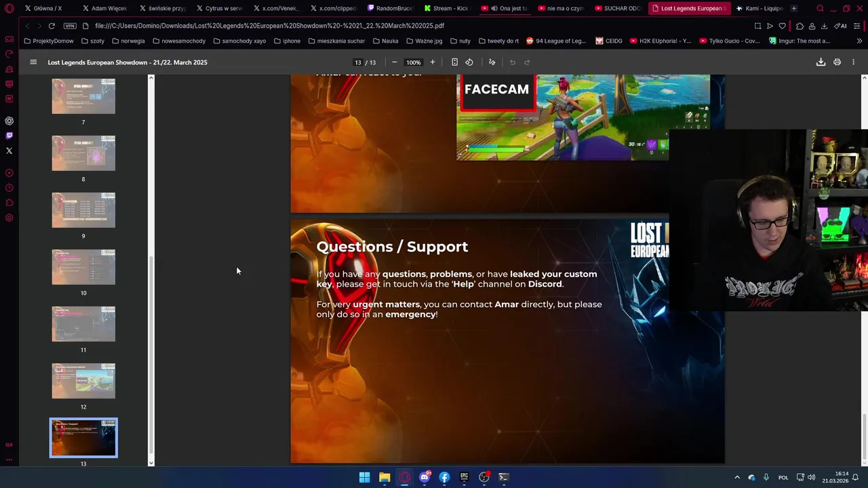Image resolution: width=868 pixels, height=488 pixels.
Task: Open the 'ProjektyDomow' bookmark folder
Action: pos(49,41)
